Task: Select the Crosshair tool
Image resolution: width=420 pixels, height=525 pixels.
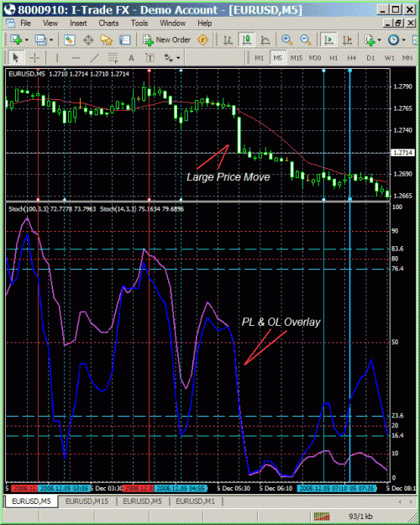Action: click(34, 58)
